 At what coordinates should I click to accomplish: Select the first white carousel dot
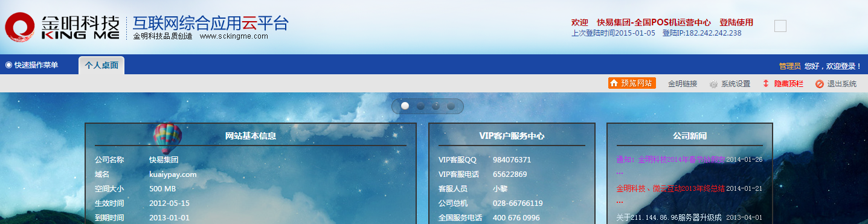coord(405,106)
